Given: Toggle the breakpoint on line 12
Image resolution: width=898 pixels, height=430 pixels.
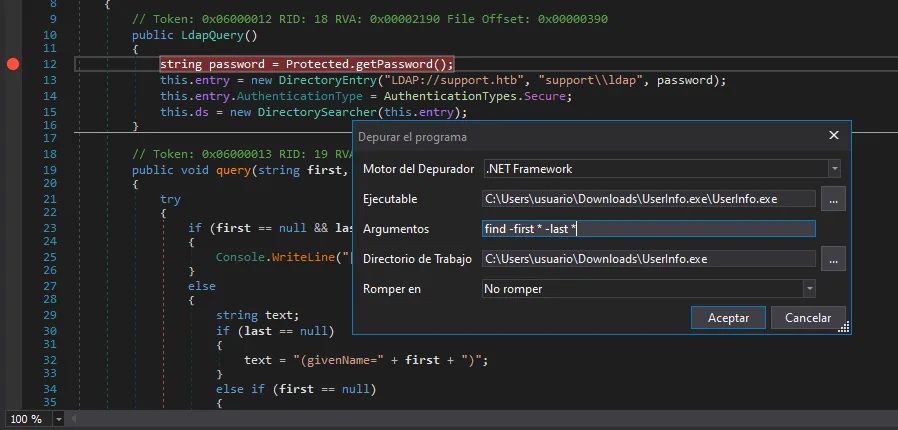Looking at the screenshot, I should click(13, 64).
